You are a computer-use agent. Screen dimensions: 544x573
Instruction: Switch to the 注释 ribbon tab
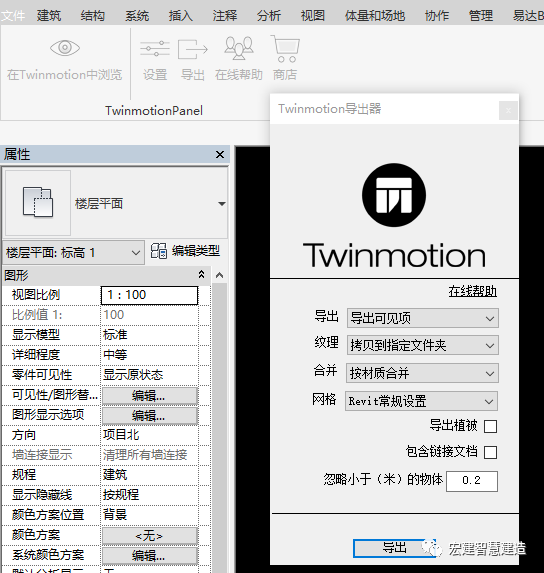[x=225, y=16]
